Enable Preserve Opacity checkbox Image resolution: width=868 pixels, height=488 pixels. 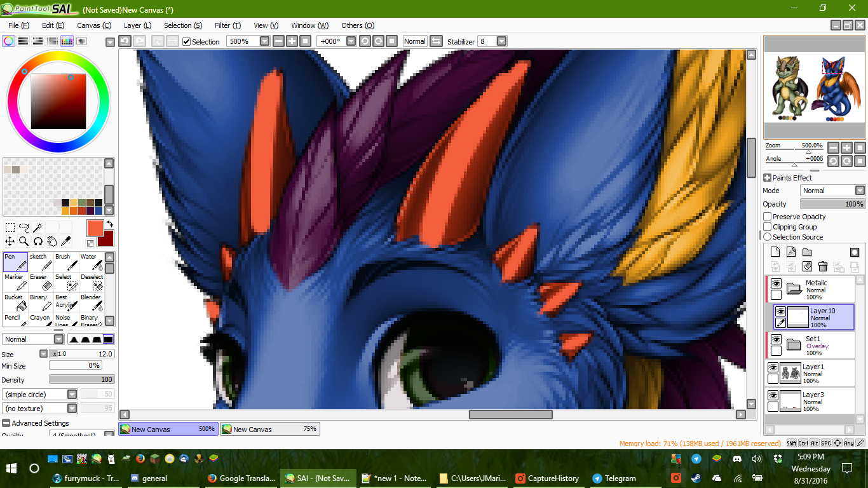click(768, 217)
